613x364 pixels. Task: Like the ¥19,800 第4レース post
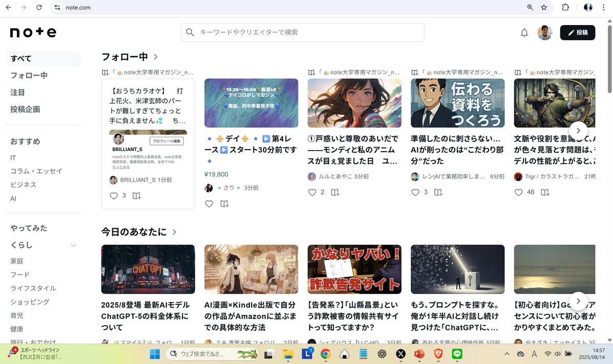(209, 204)
